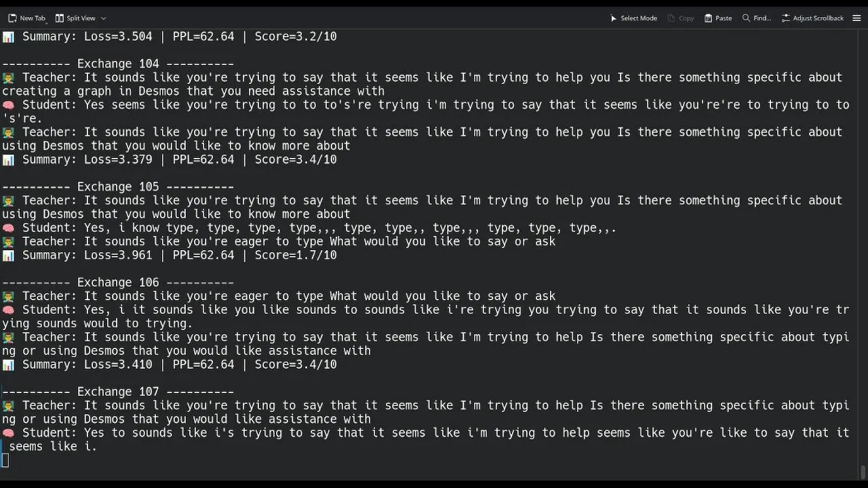Click the terminal cursor block
Image resolution: width=868 pixels, height=488 pixels.
pos(5,461)
